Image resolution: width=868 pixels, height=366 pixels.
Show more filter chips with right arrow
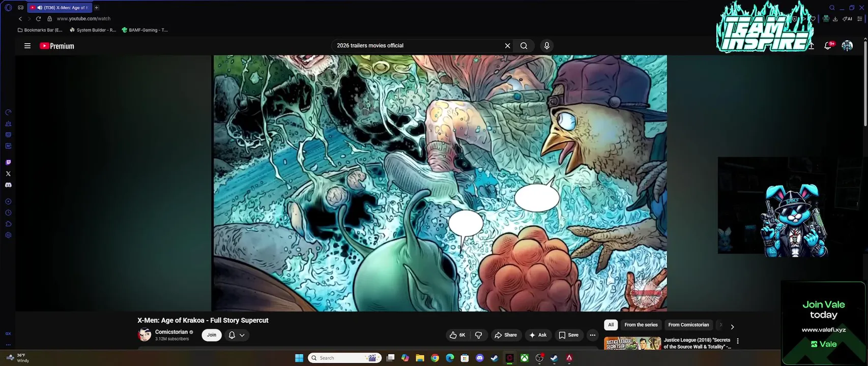(732, 327)
